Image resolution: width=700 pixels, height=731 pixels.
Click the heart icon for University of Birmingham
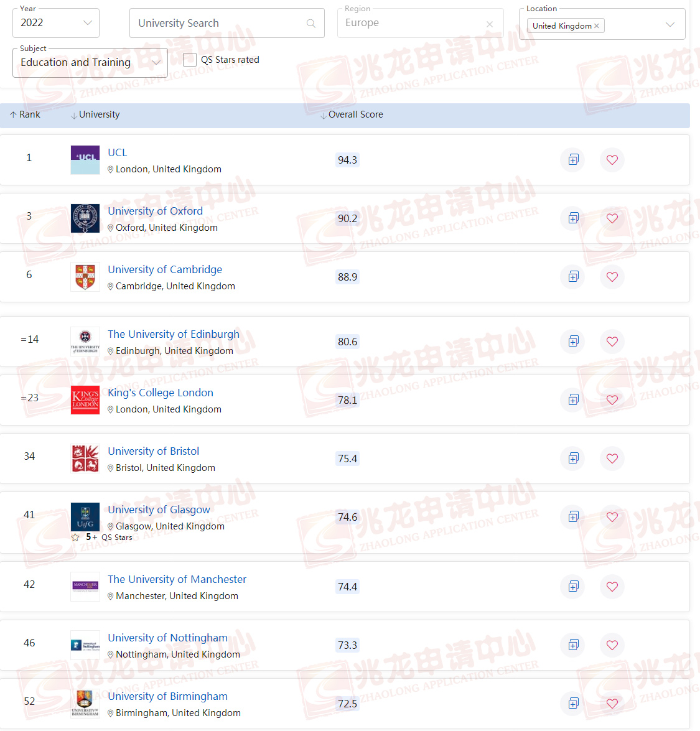(x=612, y=703)
